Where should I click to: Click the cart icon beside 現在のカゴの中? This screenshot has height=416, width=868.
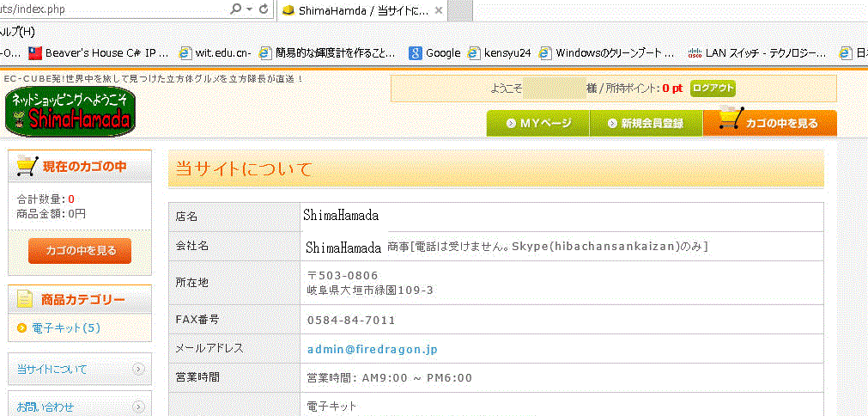pyautogui.click(x=27, y=166)
